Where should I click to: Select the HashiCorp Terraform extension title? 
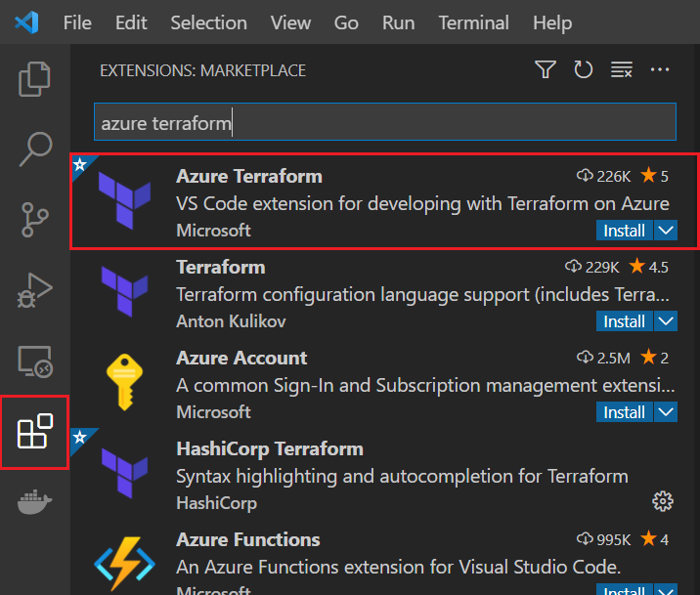coord(270,448)
